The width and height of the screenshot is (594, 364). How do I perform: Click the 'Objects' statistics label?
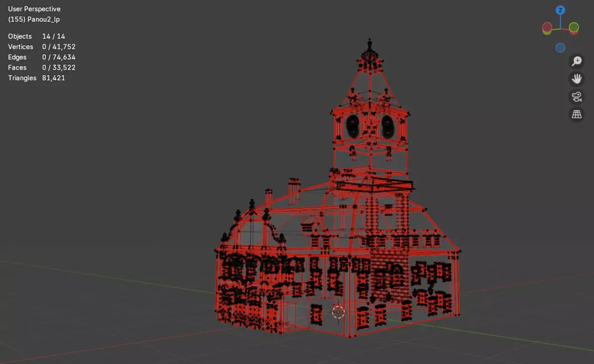(x=20, y=36)
